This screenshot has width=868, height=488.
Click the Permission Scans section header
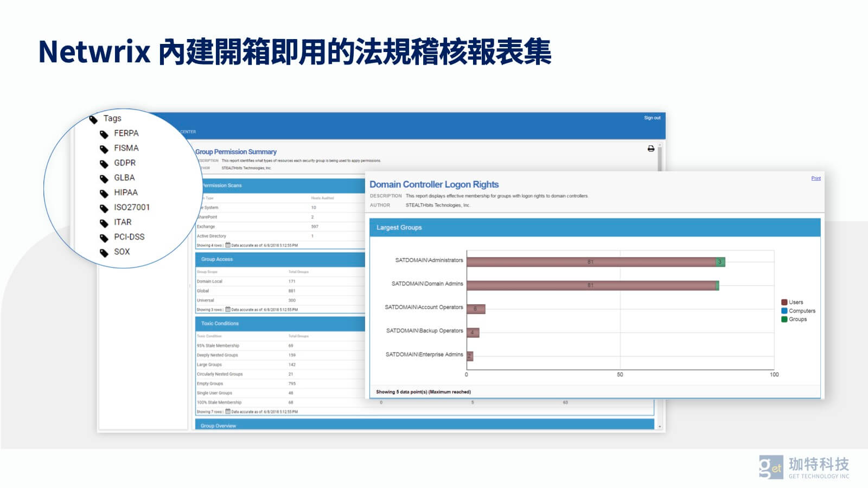280,185
